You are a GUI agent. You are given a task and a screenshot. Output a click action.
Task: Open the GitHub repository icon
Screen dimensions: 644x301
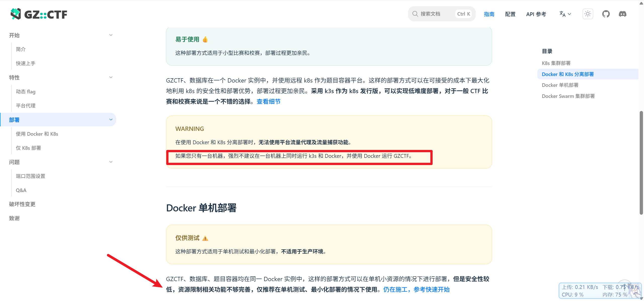[x=606, y=14]
